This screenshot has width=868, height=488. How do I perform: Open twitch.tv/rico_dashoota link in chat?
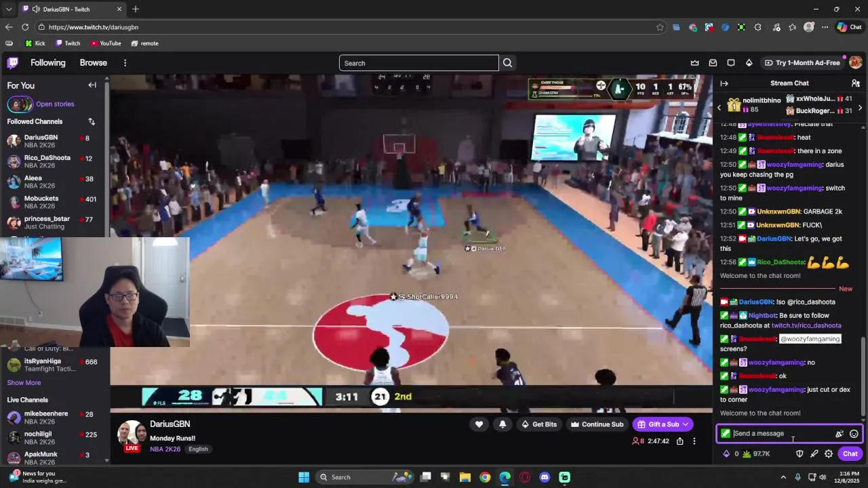tap(806, 326)
